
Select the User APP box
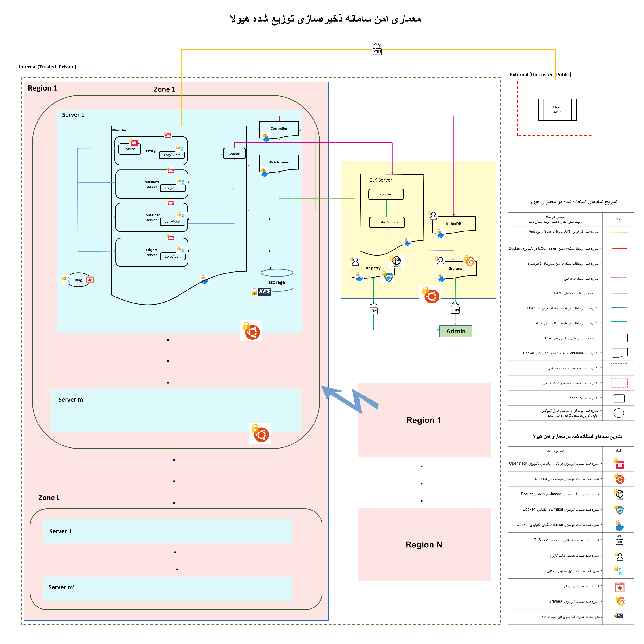pyautogui.click(x=557, y=110)
